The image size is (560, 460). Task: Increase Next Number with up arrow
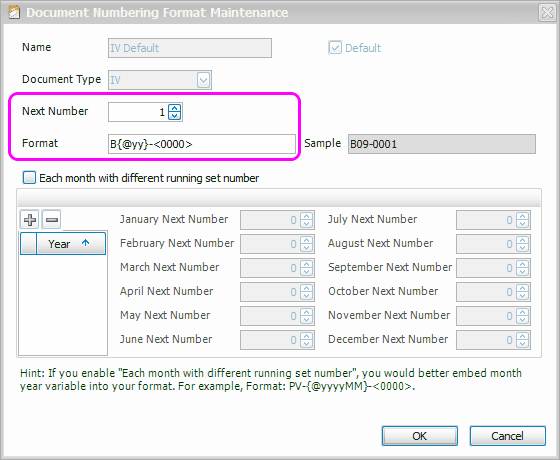click(x=175, y=108)
